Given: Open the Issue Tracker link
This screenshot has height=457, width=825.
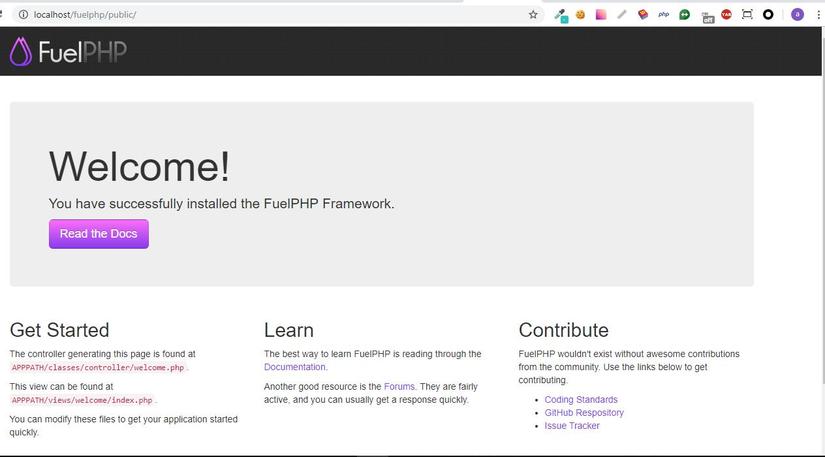Looking at the screenshot, I should pos(572,426).
